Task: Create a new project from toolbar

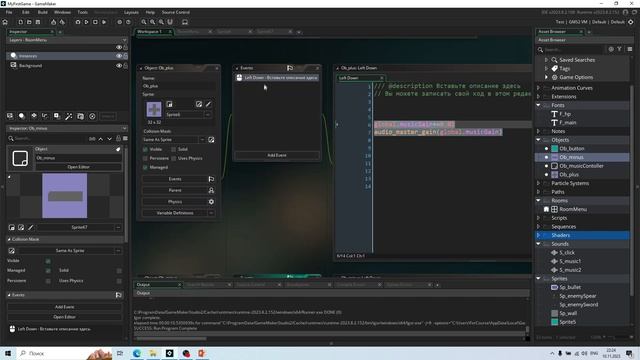Action: click(20, 22)
